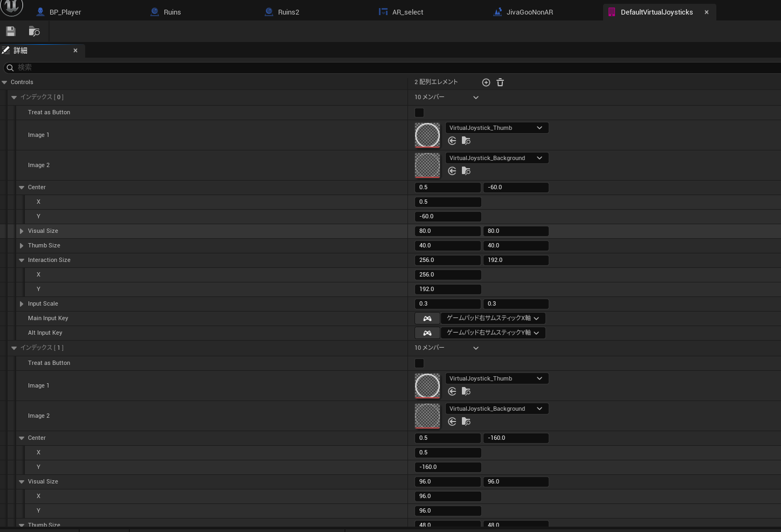Add element to Controls array
This screenshot has height=532, width=781.
[x=486, y=82]
